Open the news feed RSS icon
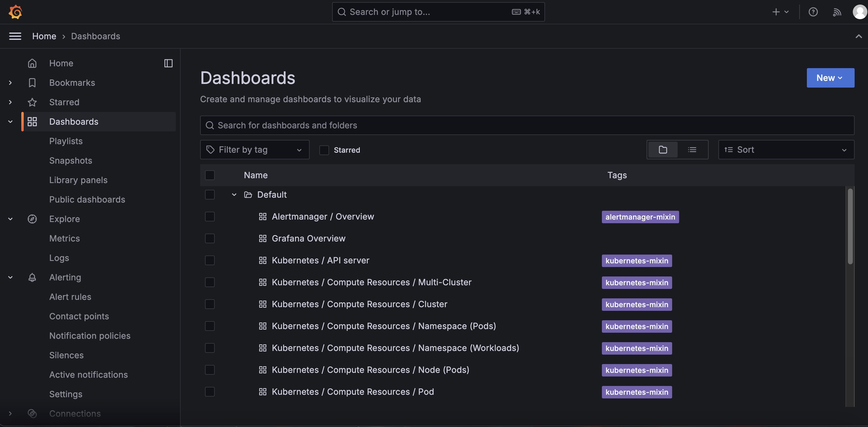Image resolution: width=868 pixels, height=427 pixels. click(x=837, y=12)
